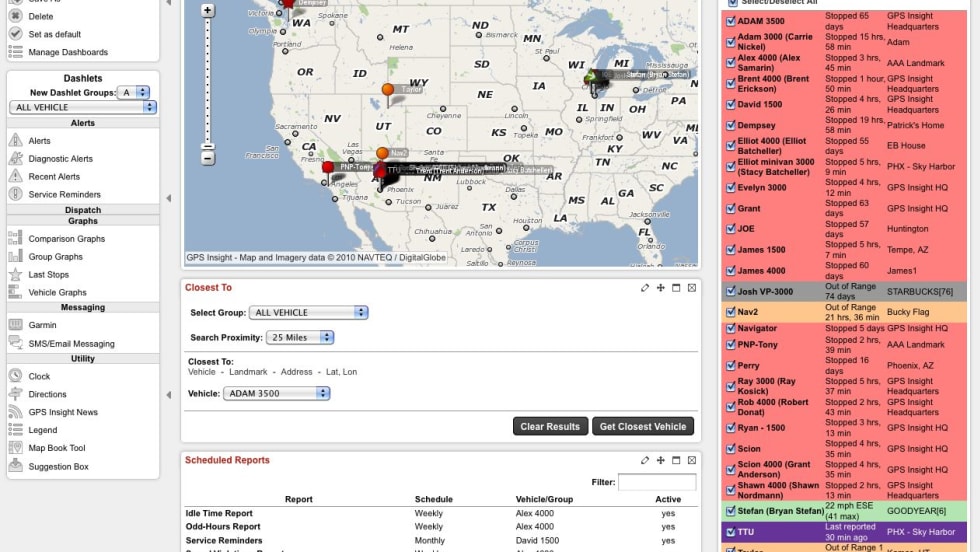The image size is (980, 552).
Task: Uncheck the ADAM 3500 vehicle checkbox
Action: click(731, 21)
